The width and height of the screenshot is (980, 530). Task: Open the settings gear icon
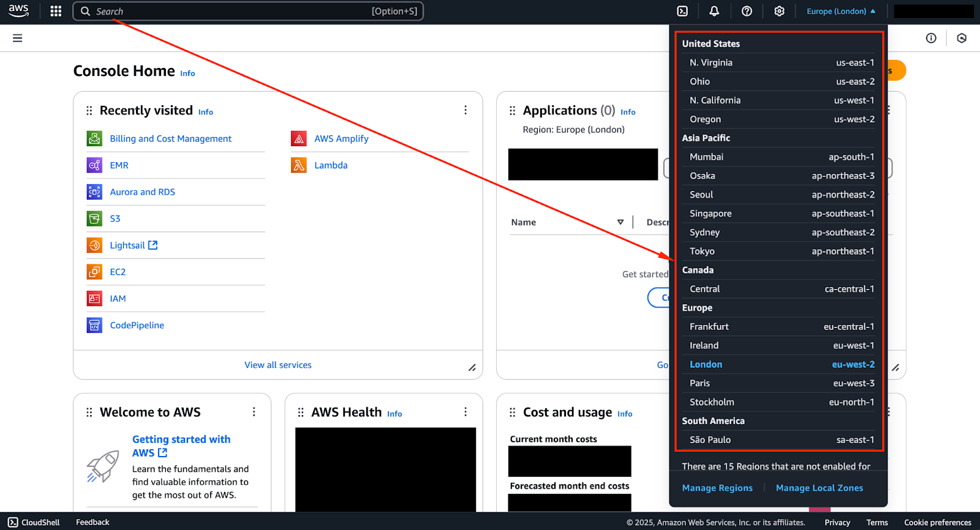(779, 11)
